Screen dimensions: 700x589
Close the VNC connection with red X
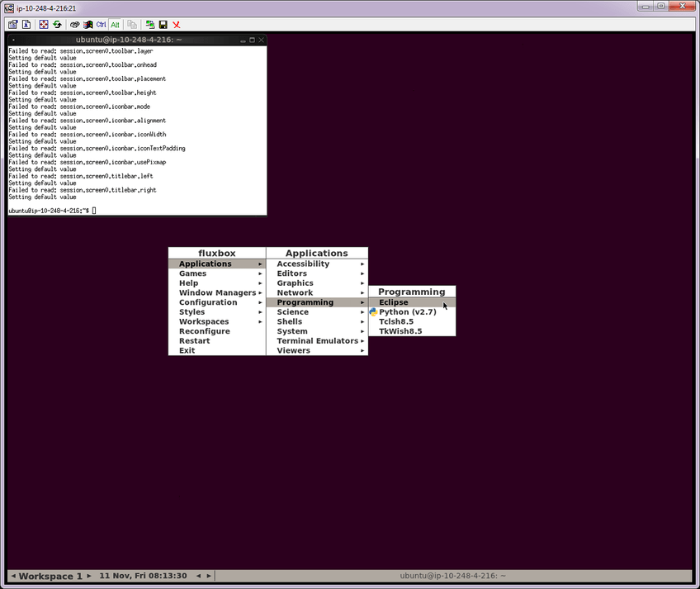coord(175,24)
